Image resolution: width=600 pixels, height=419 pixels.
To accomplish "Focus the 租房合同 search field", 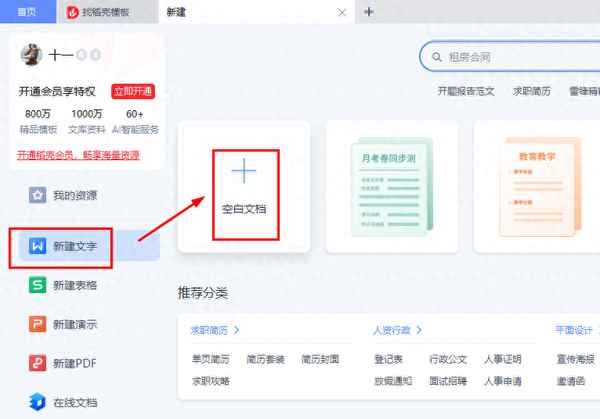I will pyautogui.click(x=510, y=57).
